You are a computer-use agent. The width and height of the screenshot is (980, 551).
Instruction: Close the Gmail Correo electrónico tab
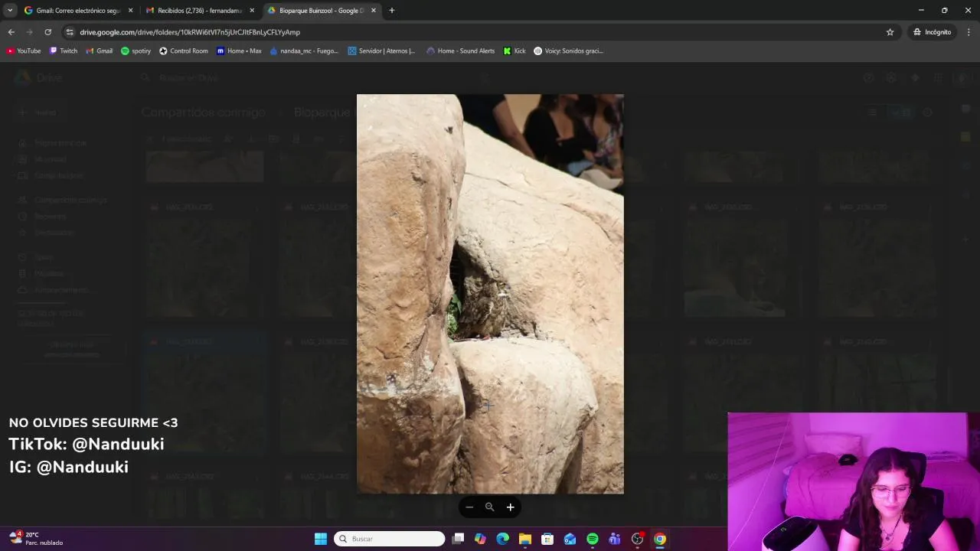tap(130, 11)
